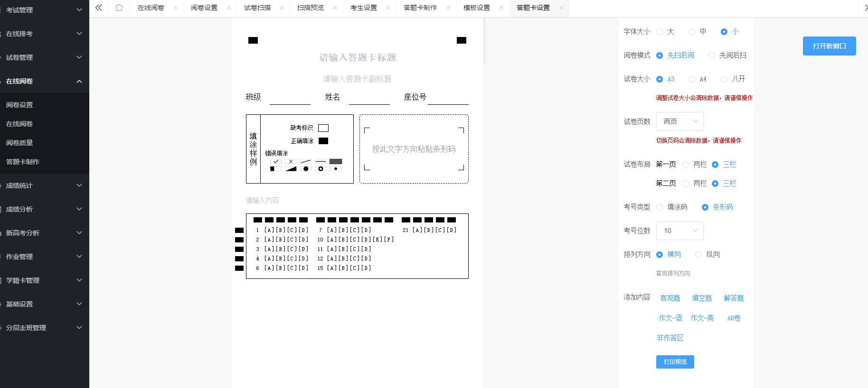Open 考号位数 dropdown showing 10

pyautogui.click(x=680, y=231)
